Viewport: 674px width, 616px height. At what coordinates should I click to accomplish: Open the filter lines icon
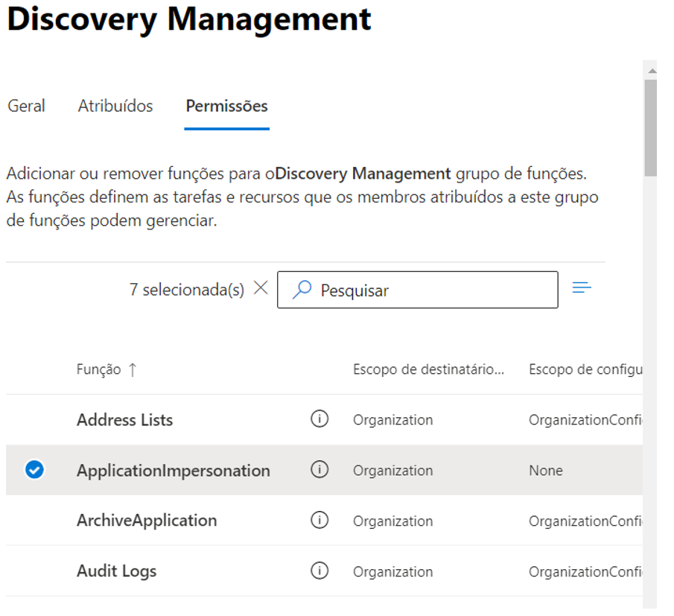tap(582, 288)
